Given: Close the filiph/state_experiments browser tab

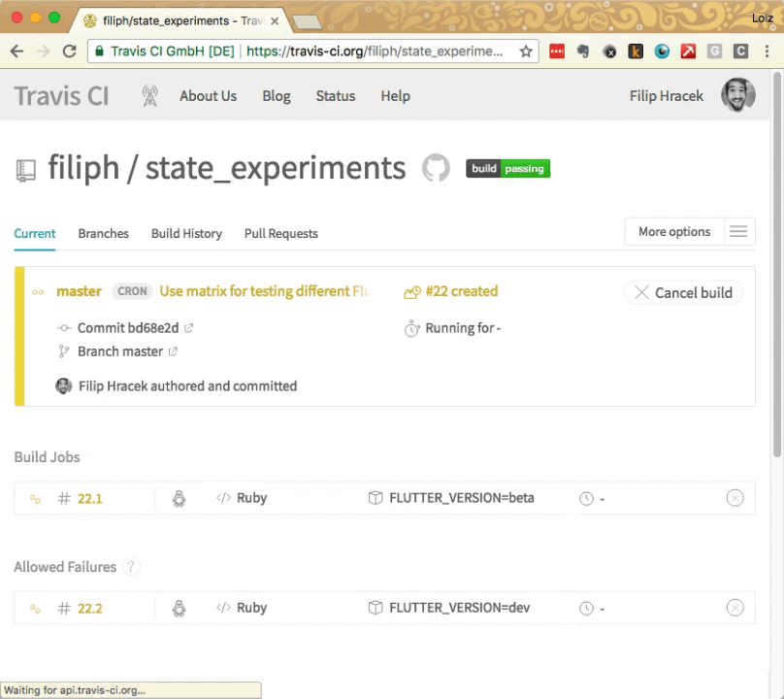Looking at the screenshot, I should pyautogui.click(x=275, y=21).
